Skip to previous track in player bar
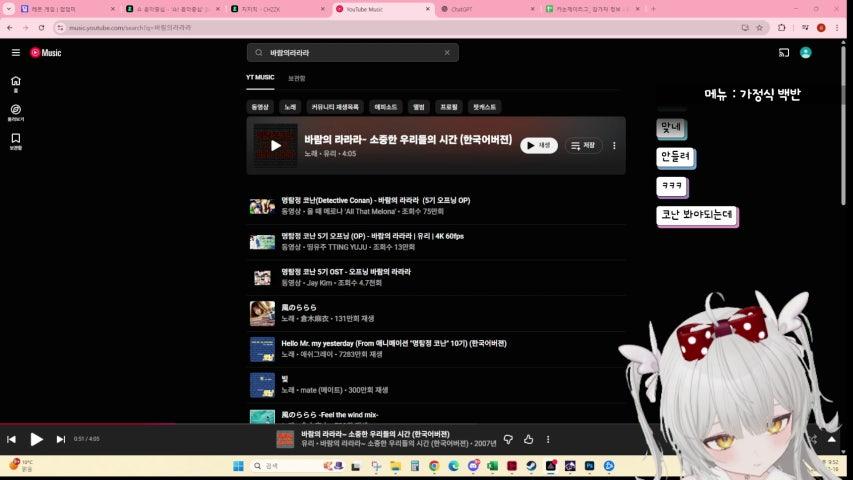The image size is (853, 480). click(11, 439)
